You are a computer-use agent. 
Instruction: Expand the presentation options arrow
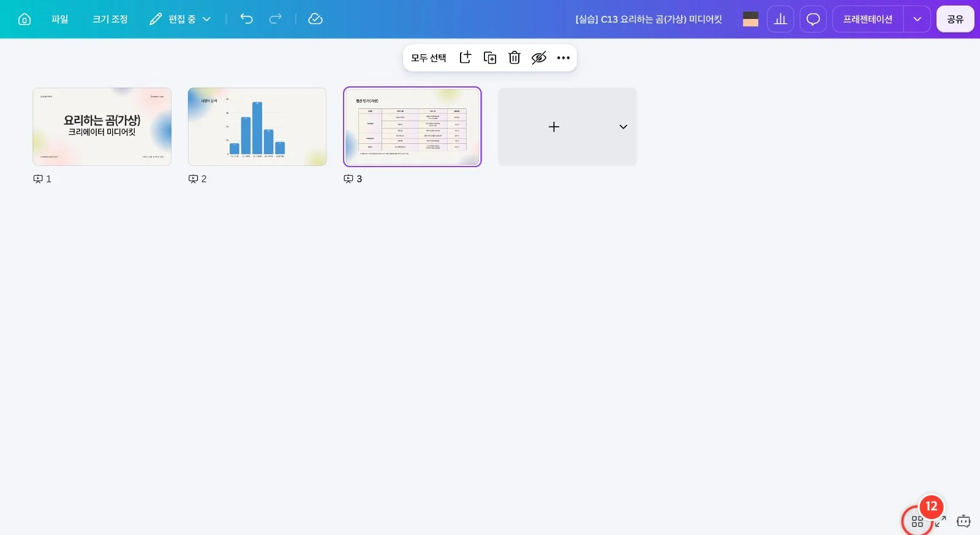917,19
